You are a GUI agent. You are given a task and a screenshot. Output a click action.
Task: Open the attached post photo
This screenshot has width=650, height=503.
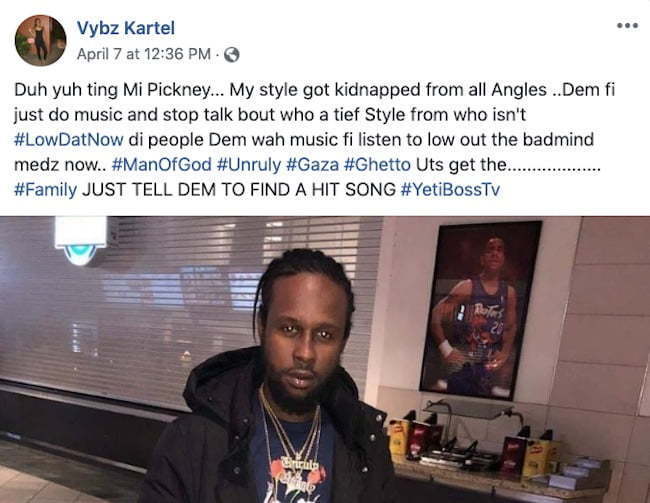coord(325,360)
